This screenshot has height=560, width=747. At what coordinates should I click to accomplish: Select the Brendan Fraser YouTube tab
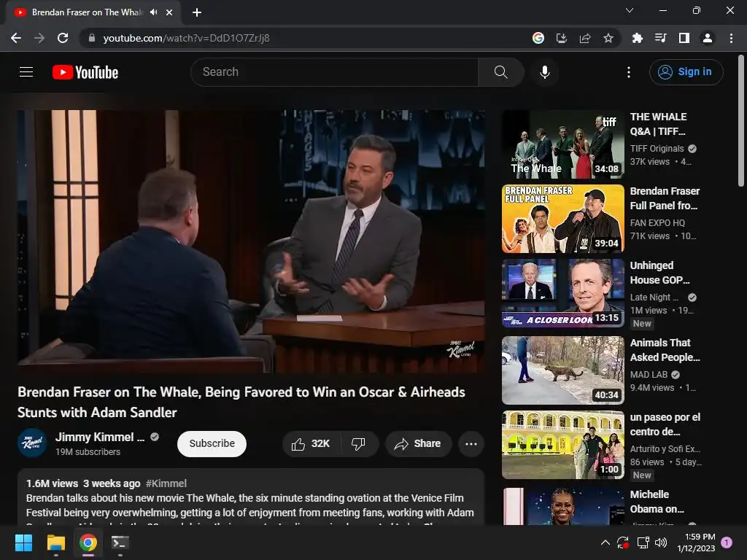click(x=93, y=12)
